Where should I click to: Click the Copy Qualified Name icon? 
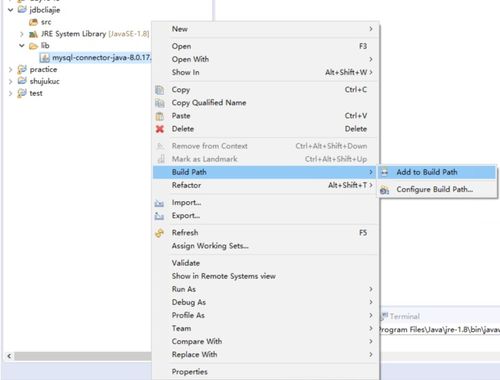[160, 103]
